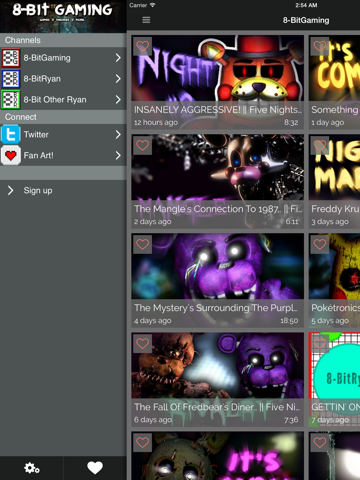Select the Twitter menu entry
The image size is (360, 480).
pyautogui.click(x=63, y=134)
